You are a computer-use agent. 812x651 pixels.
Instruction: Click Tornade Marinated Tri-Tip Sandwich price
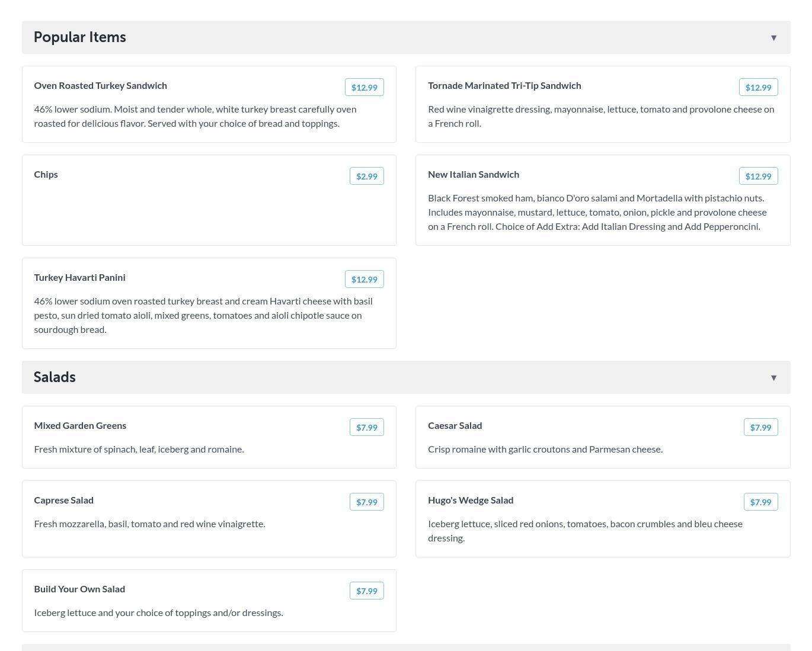(758, 88)
